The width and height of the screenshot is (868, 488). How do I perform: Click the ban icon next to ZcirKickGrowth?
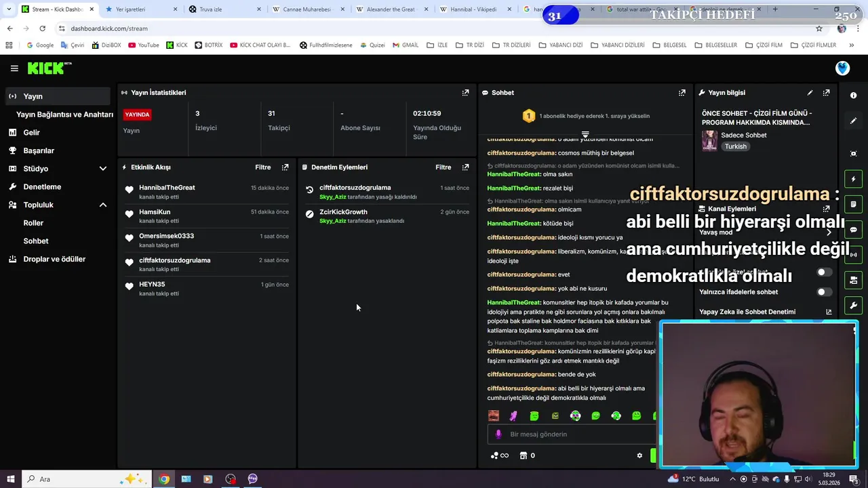309,214
